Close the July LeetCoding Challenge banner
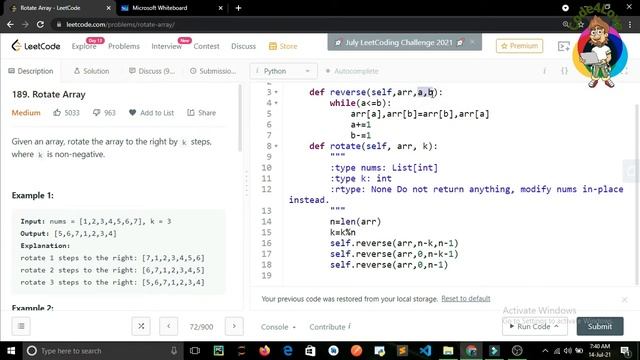The width and height of the screenshot is (640, 360). point(473,42)
